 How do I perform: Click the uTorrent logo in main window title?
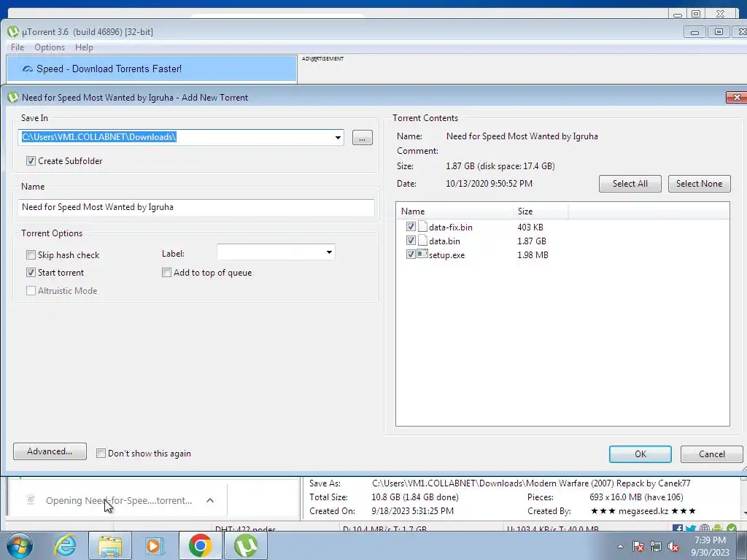13,32
